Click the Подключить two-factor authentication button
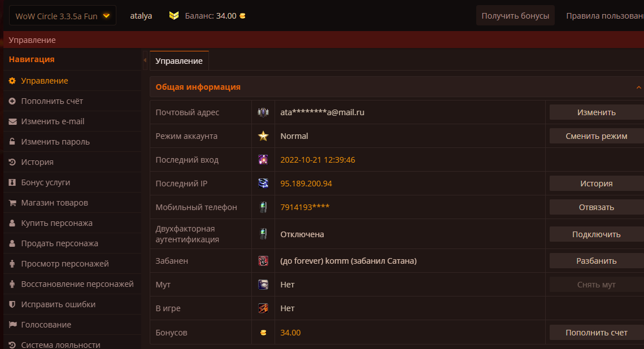Screen dimensions: 644x349 597,234
